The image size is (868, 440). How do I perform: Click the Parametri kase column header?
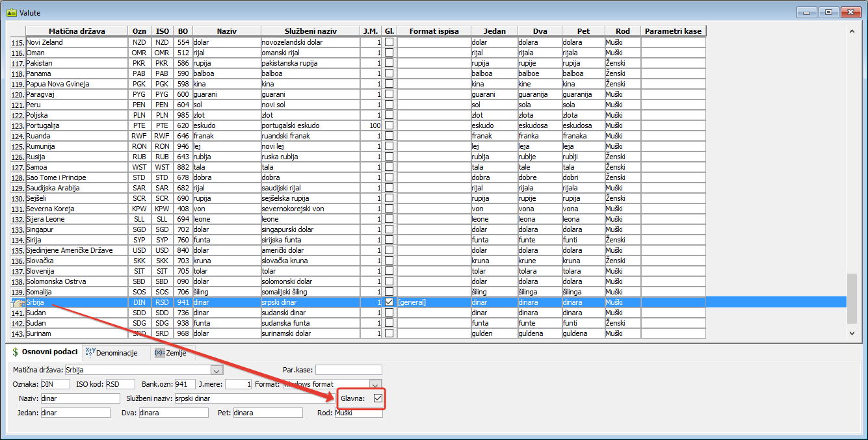pyautogui.click(x=673, y=31)
